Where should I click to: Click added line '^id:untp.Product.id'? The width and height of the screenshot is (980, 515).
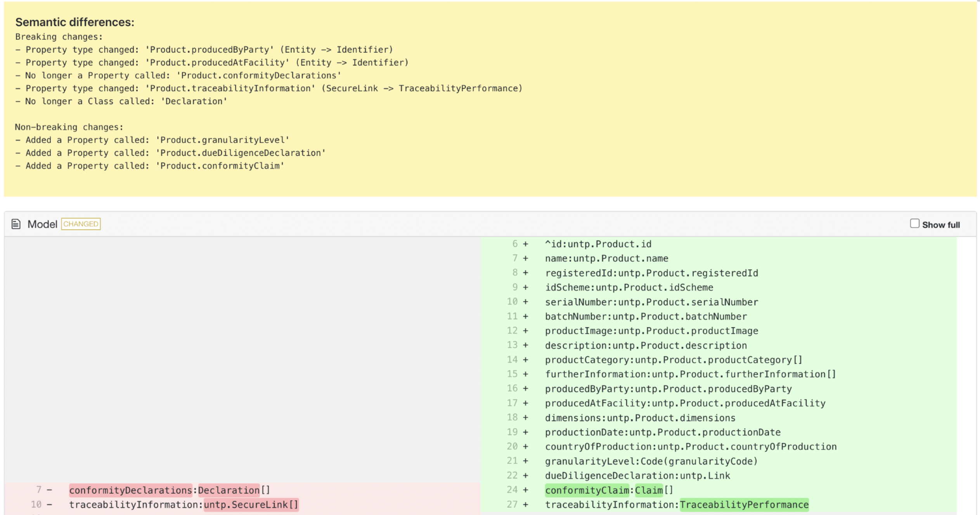coord(598,244)
